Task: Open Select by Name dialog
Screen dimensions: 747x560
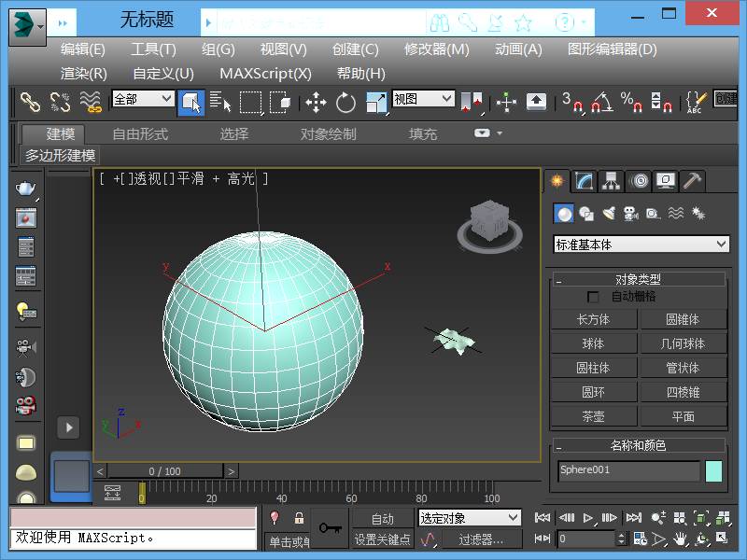Action: (220, 102)
